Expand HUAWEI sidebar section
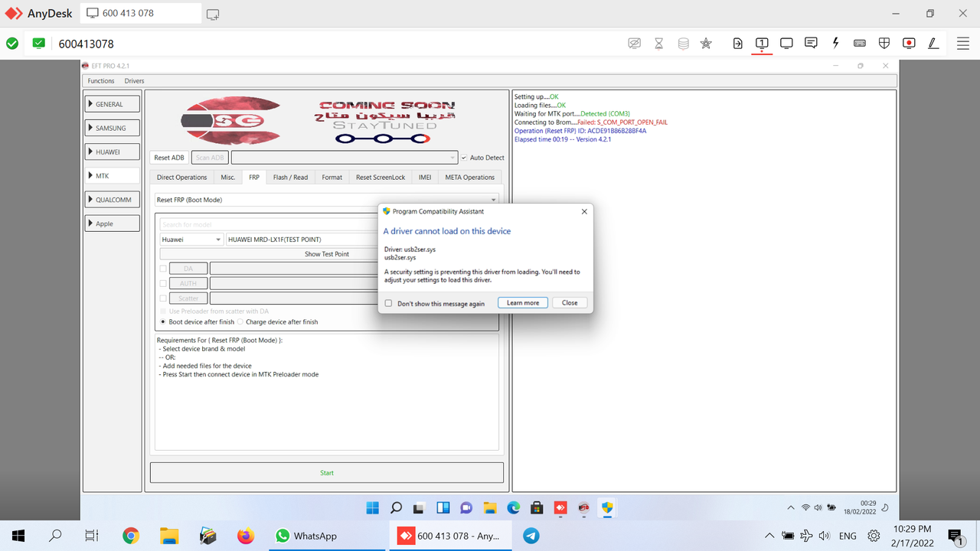The width and height of the screenshot is (980, 551). click(x=112, y=152)
